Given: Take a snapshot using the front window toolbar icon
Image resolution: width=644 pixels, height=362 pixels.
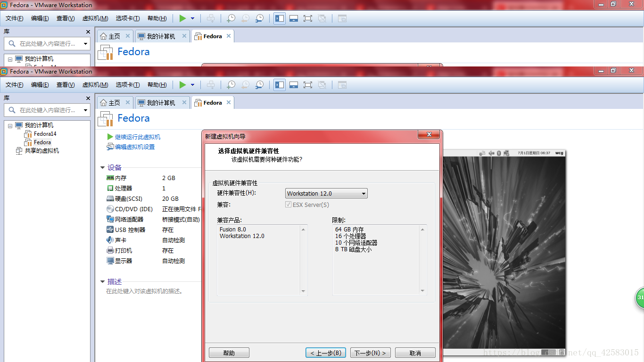Looking at the screenshot, I should [231, 85].
